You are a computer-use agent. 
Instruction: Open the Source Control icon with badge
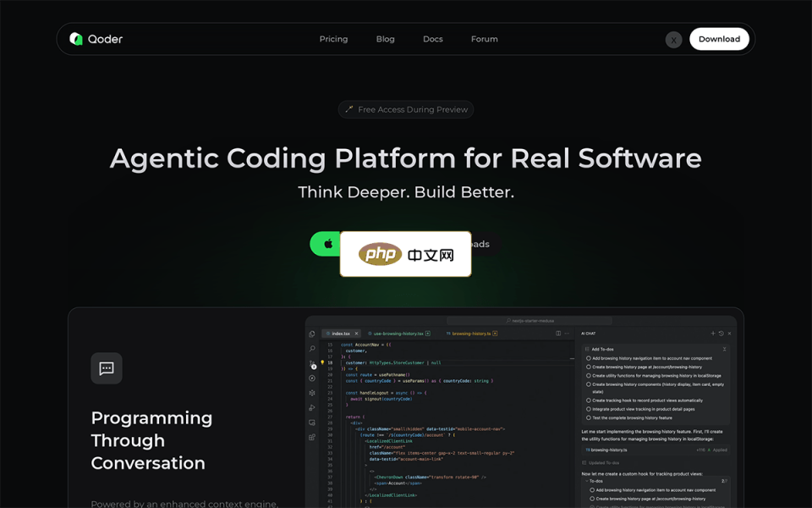(x=312, y=364)
